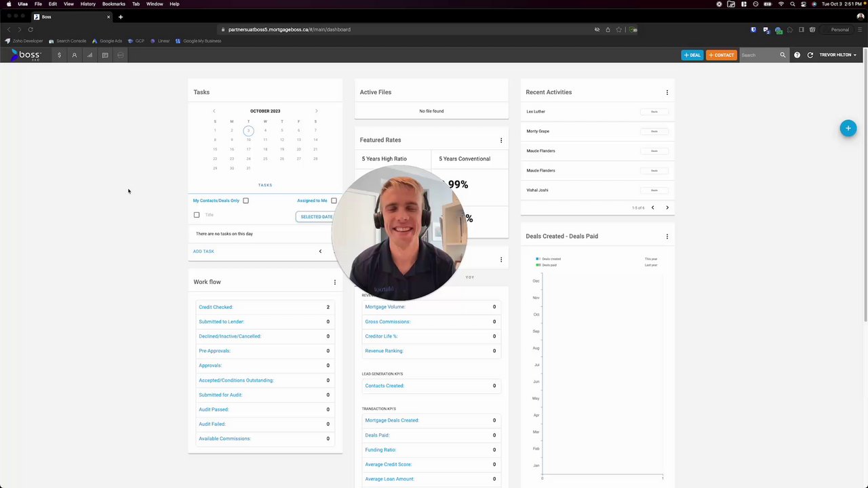
Task: Open the Credit Checked workflow link
Action: click(216, 307)
